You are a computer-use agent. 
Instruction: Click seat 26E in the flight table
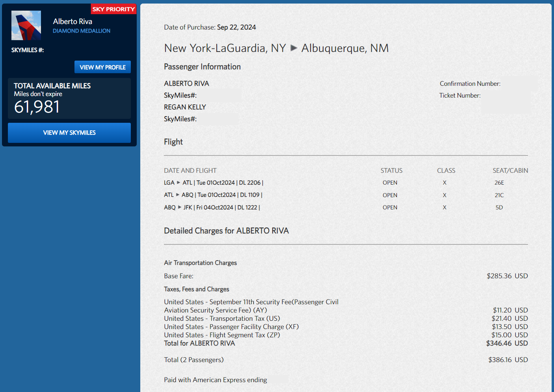(499, 183)
